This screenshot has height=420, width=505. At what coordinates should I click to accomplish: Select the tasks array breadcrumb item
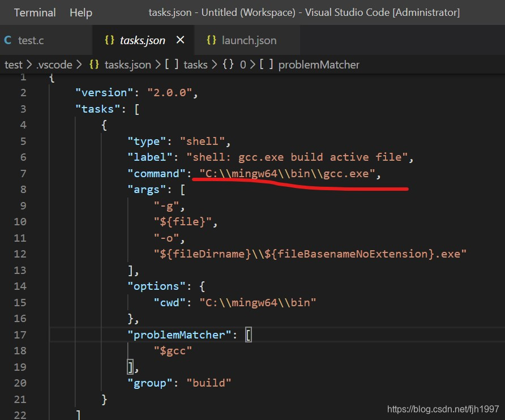(x=195, y=65)
